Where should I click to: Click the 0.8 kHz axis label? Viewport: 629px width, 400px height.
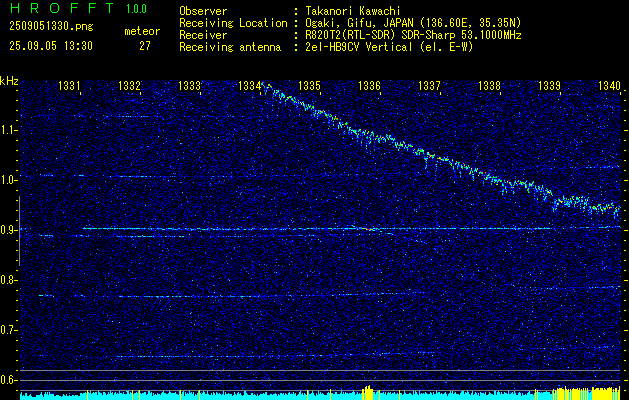coord(8,280)
